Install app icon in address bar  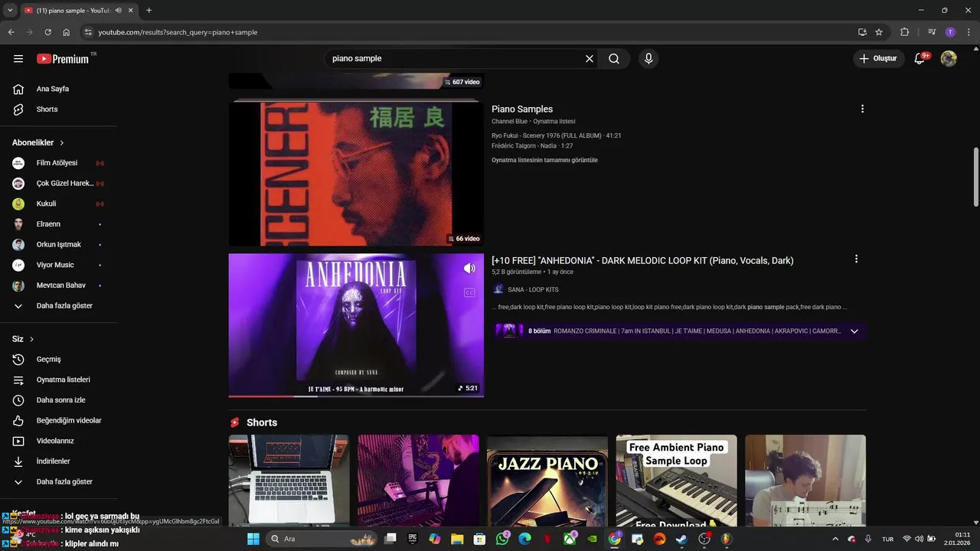point(862,32)
